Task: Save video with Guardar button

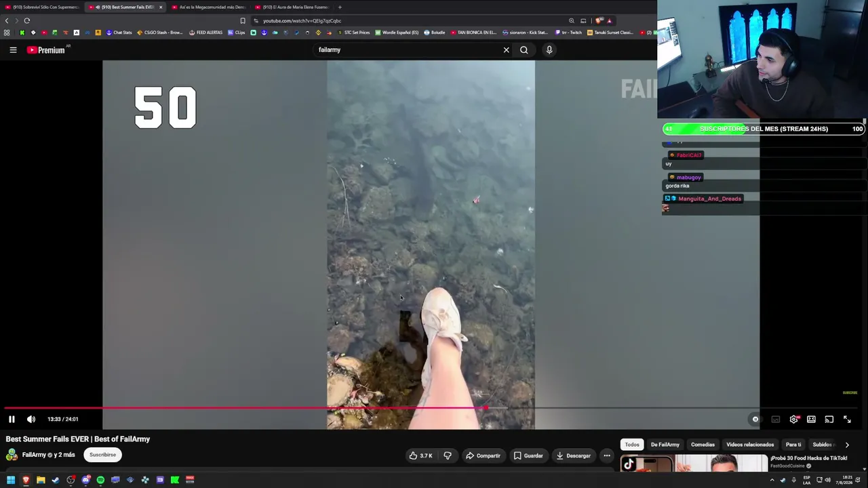Action: [x=529, y=455]
